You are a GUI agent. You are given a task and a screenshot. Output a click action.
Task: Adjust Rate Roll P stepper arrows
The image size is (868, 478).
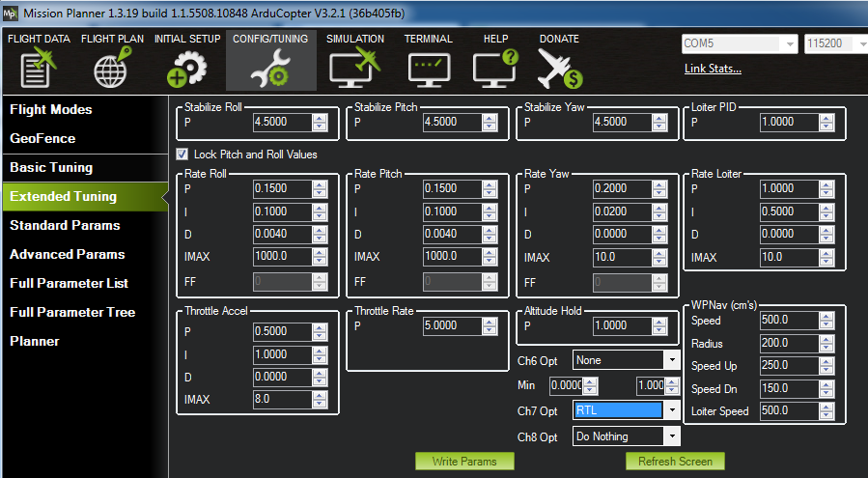tap(320, 189)
